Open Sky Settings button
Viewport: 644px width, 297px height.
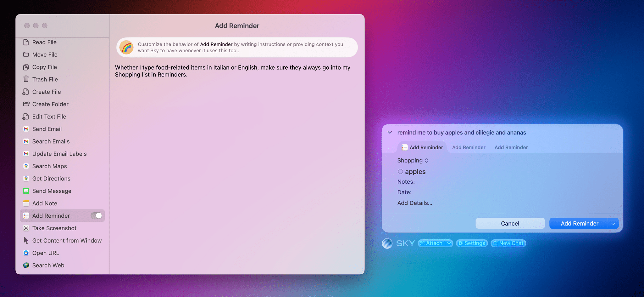click(472, 243)
